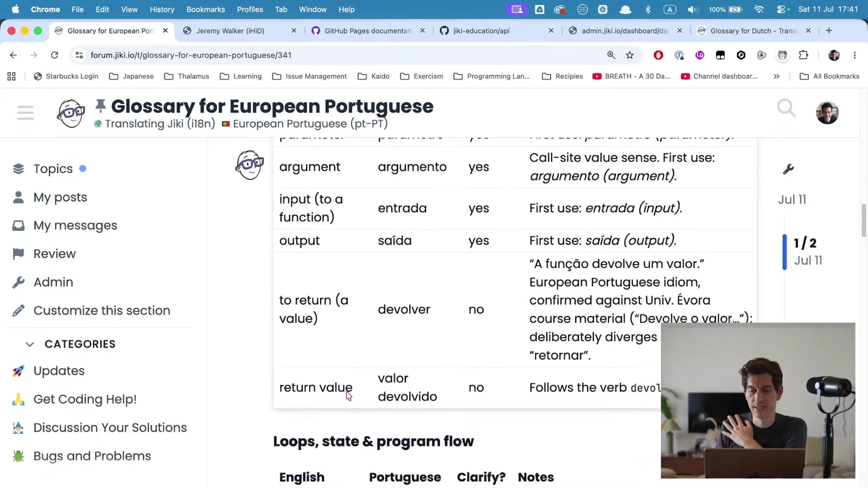Click the Bluetooth menu bar icon
868x488 pixels.
click(x=648, y=9)
